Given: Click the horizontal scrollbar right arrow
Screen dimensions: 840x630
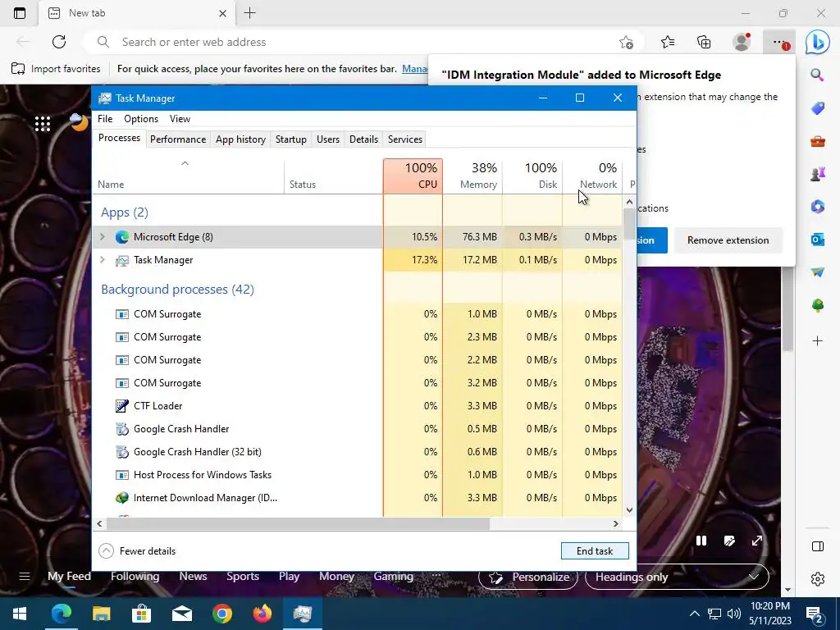Looking at the screenshot, I should click(x=615, y=524).
